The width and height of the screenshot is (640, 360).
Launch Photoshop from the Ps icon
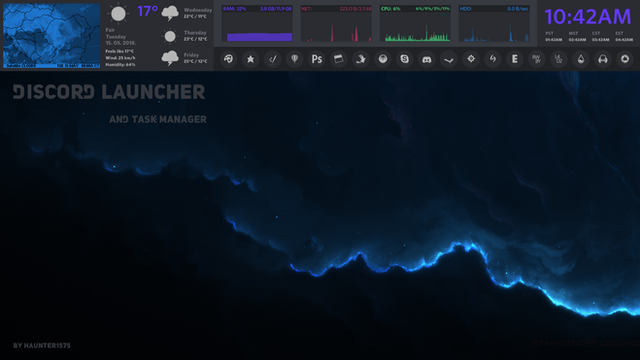317,59
